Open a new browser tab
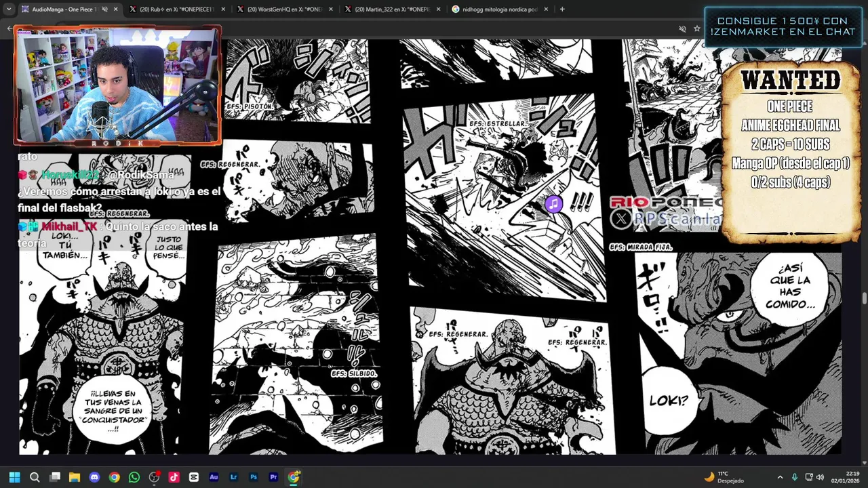 [562, 9]
